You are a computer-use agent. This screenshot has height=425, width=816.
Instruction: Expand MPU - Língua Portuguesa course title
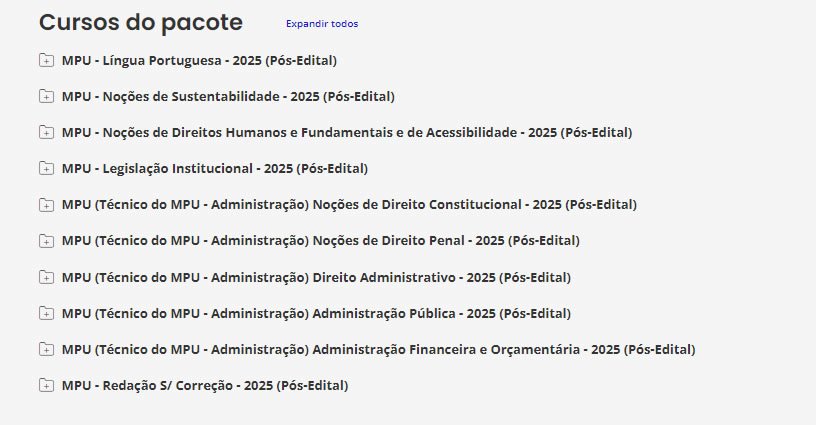point(199,60)
